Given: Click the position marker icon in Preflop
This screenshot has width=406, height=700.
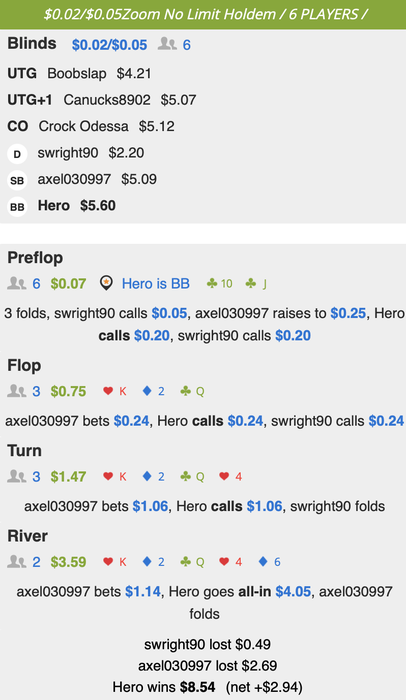Looking at the screenshot, I should [x=106, y=283].
